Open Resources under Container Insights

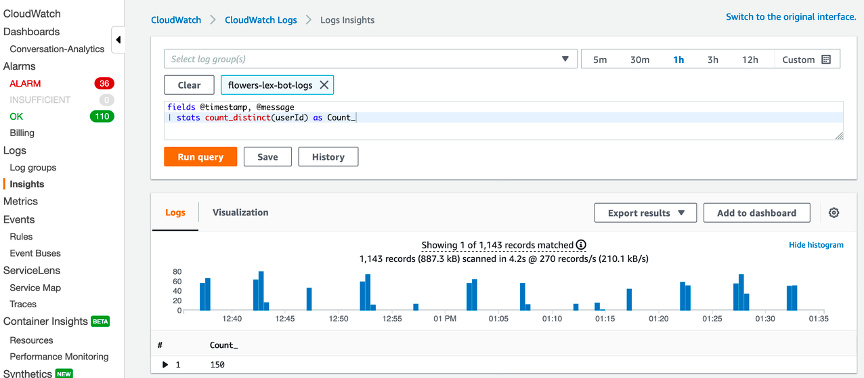pos(31,340)
